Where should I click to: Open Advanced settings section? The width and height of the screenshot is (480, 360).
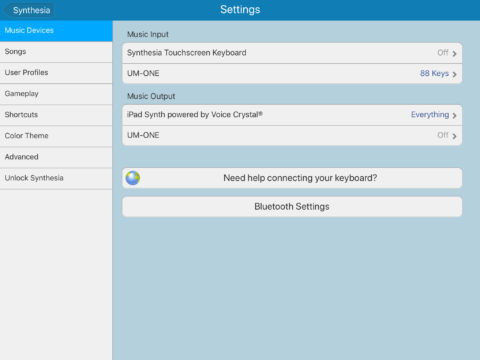click(56, 157)
